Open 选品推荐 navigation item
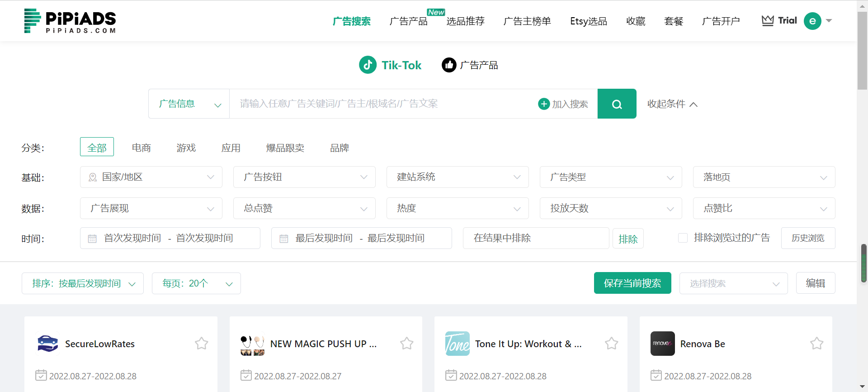This screenshot has width=868, height=392. point(466,21)
